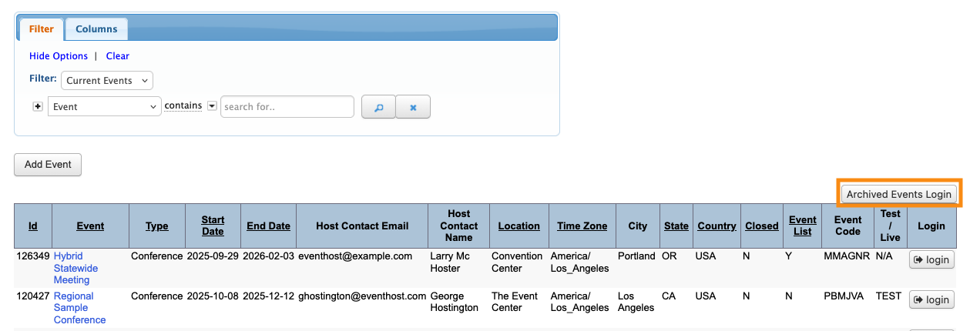Focus the 'search for..' text field

(287, 107)
